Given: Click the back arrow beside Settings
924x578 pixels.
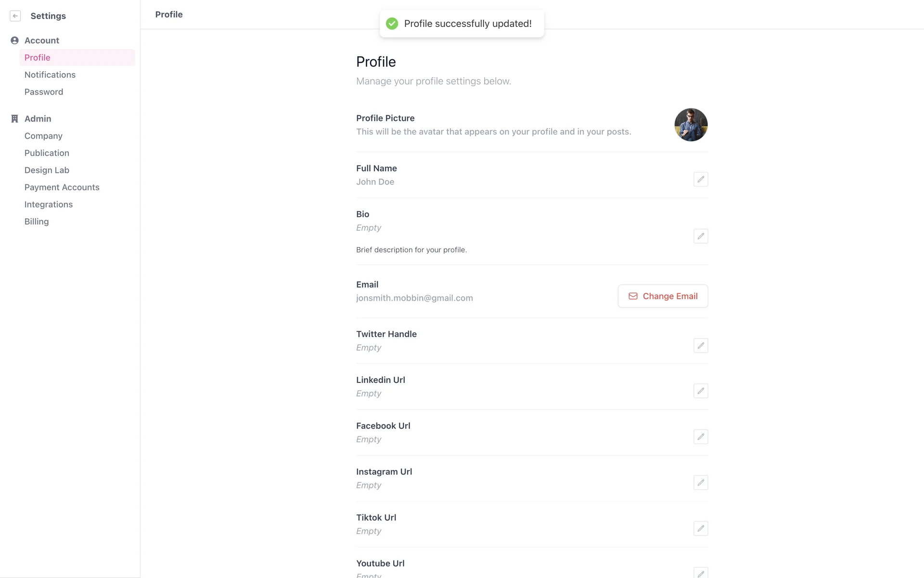Looking at the screenshot, I should point(15,16).
